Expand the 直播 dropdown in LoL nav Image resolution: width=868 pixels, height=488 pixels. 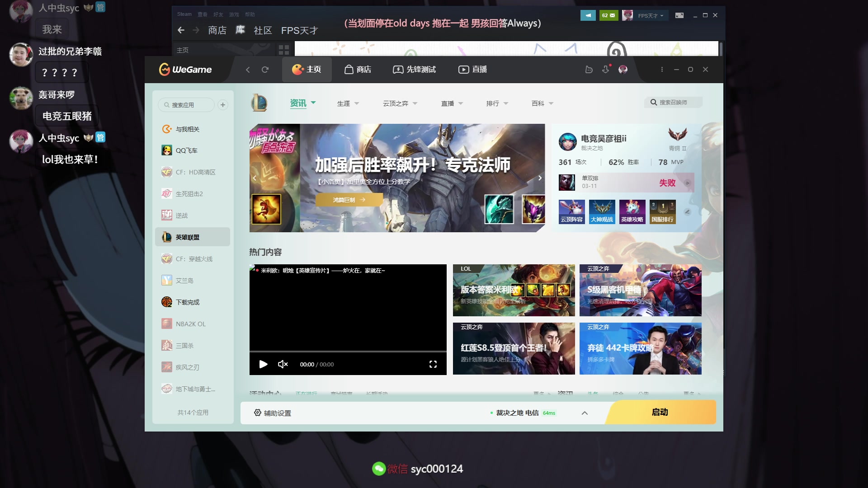coord(452,103)
